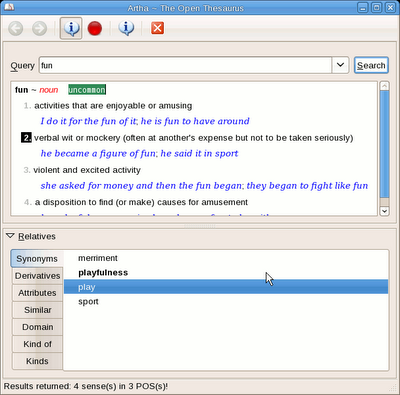
Task: Maximize the Artha window
Action: click(x=377, y=7)
